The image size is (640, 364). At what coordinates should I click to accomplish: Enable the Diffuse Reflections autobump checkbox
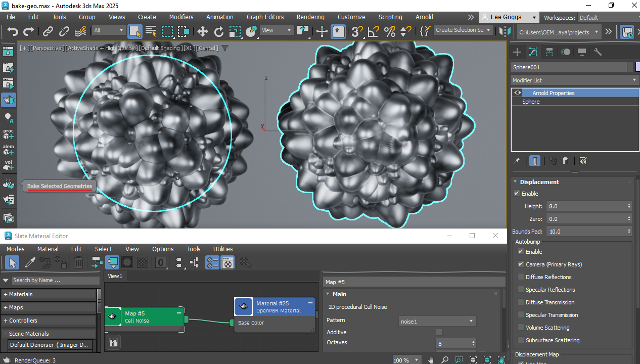(x=521, y=277)
